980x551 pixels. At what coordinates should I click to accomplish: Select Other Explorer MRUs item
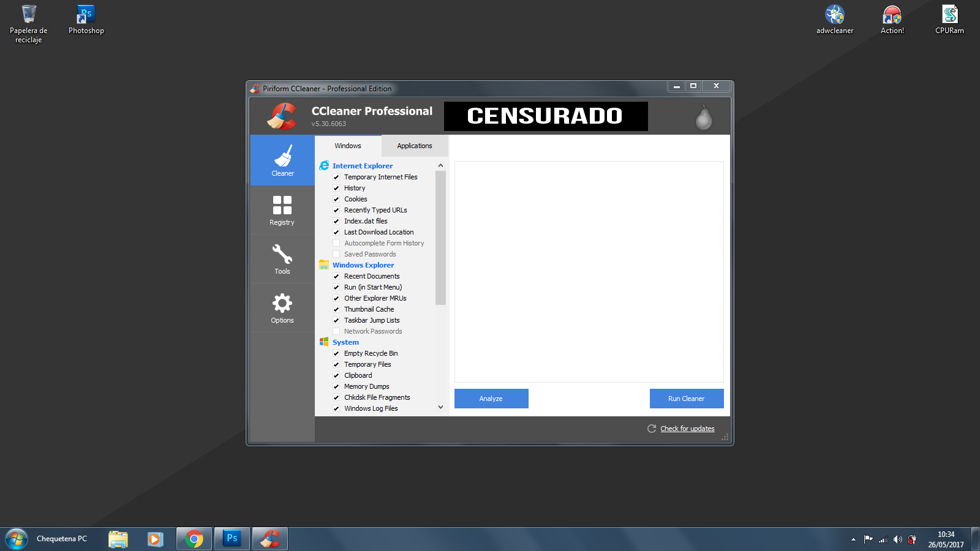point(375,298)
